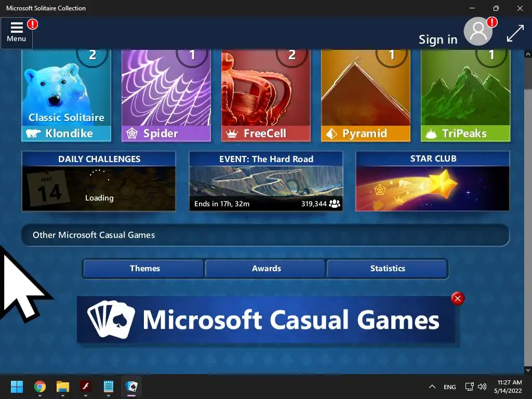Open the Windows Start menu
This screenshot has width=532, height=399.
17,387
